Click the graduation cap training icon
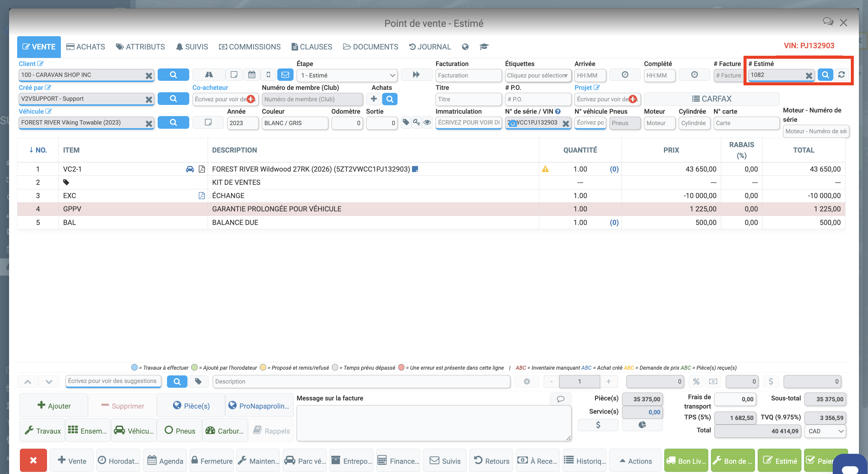 (484, 47)
